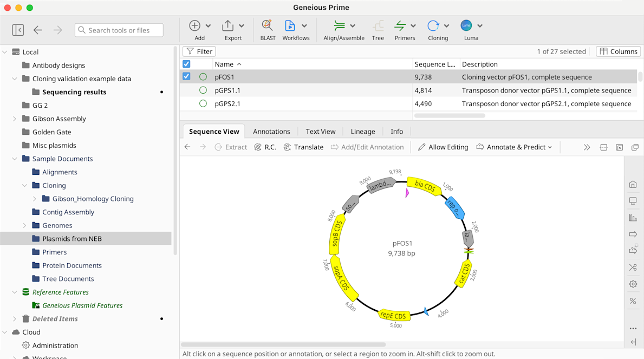
Task: Click the R.C. reverse complement icon
Action: pyautogui.click(x=258, y=147)
